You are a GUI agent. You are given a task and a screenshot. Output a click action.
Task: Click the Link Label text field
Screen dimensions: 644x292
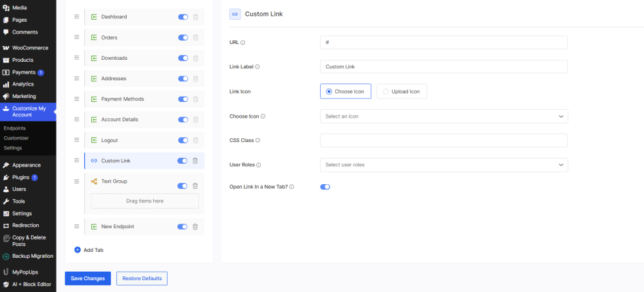[x=444, y=66]
